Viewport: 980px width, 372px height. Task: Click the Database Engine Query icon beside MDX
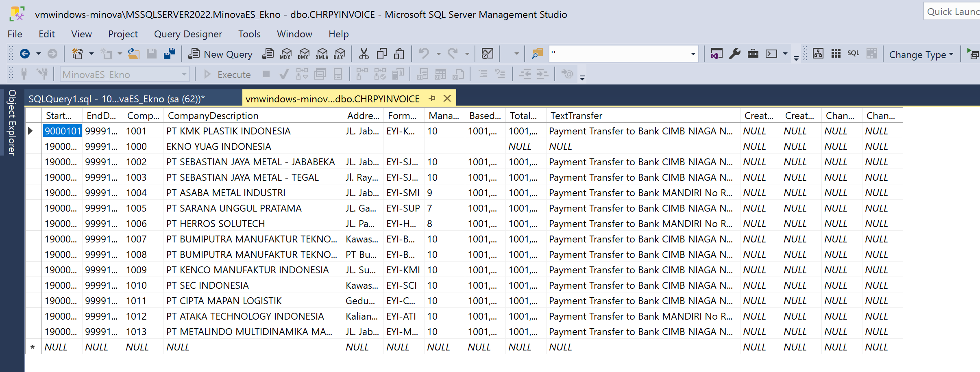[268, 54]
